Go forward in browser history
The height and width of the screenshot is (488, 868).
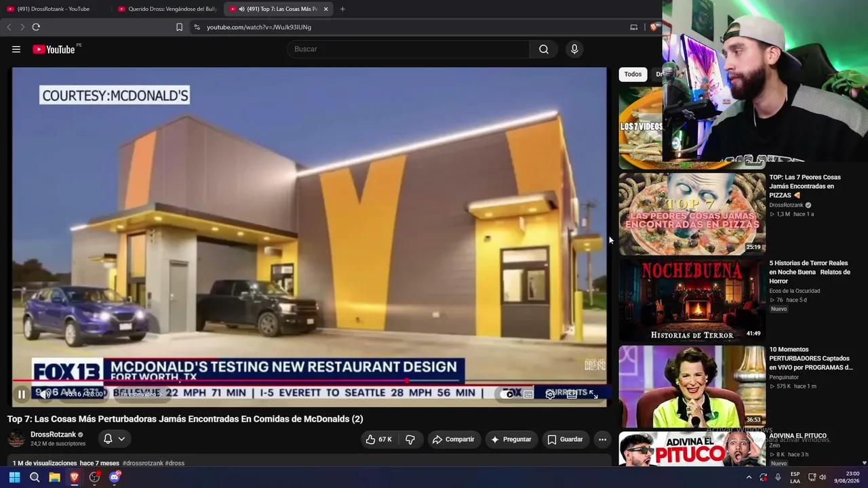coord(22,27)
